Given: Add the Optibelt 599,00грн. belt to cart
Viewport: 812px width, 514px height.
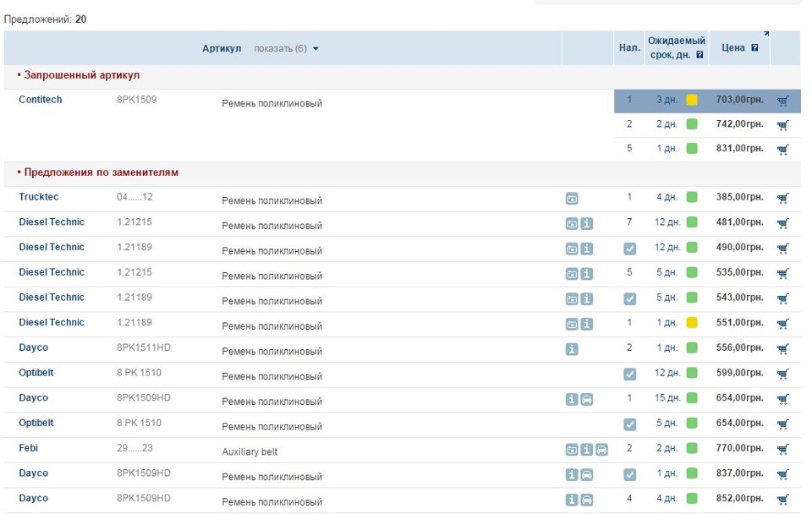Looking at the screenshot, I should (x=782, y=375).
